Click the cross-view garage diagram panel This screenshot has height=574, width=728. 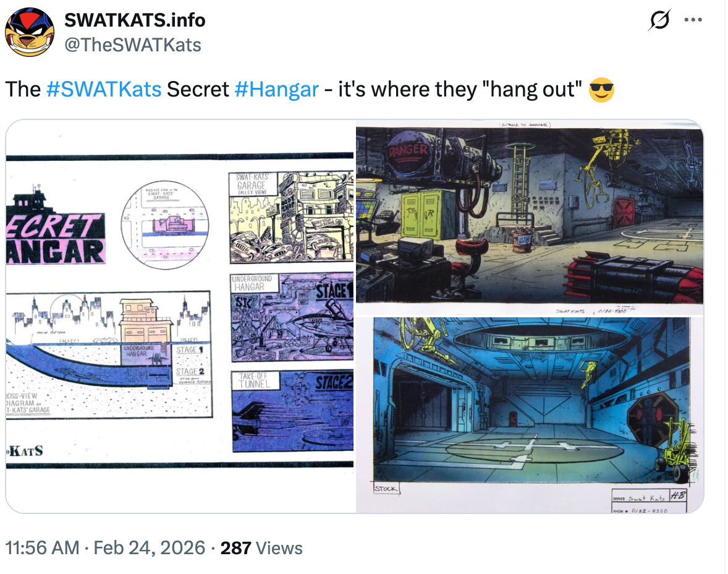tap(109, 354)
